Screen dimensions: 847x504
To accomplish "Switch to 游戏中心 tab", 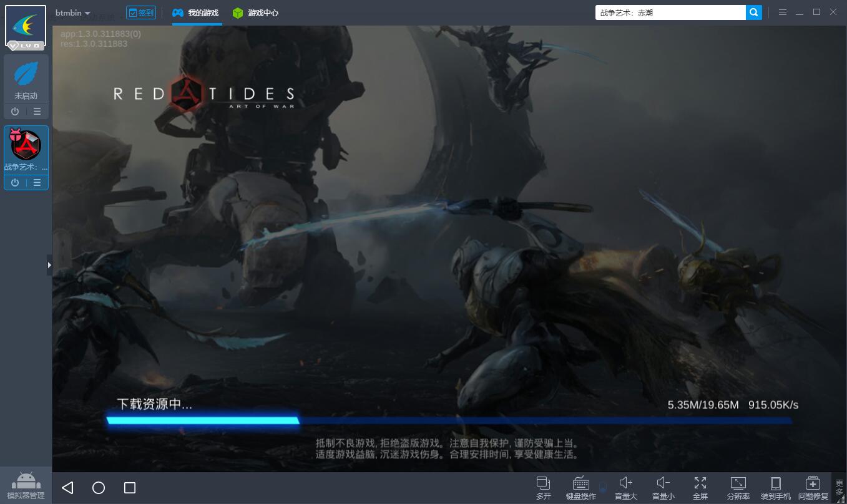I will coord(255,12).
